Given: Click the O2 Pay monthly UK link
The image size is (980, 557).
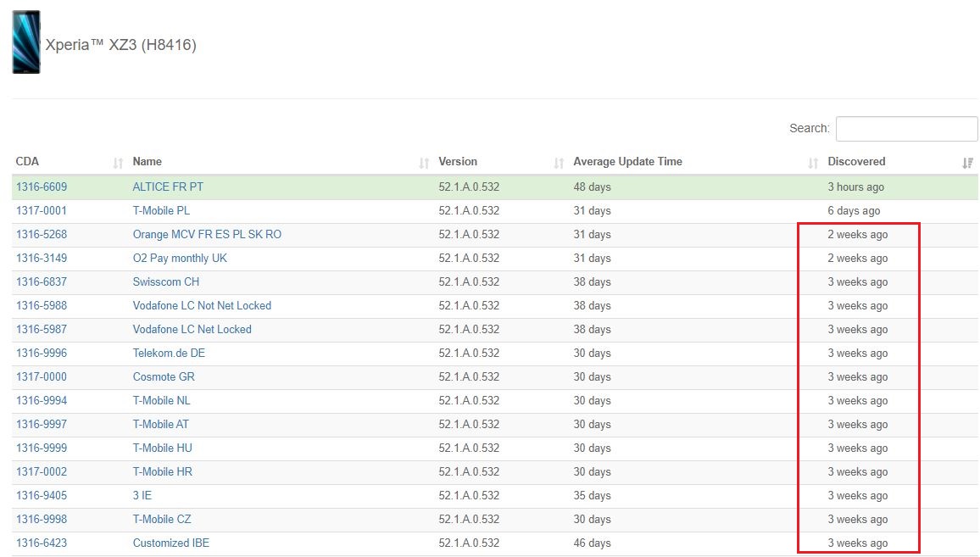Looking at the screenshot, I should coord(180,258).
